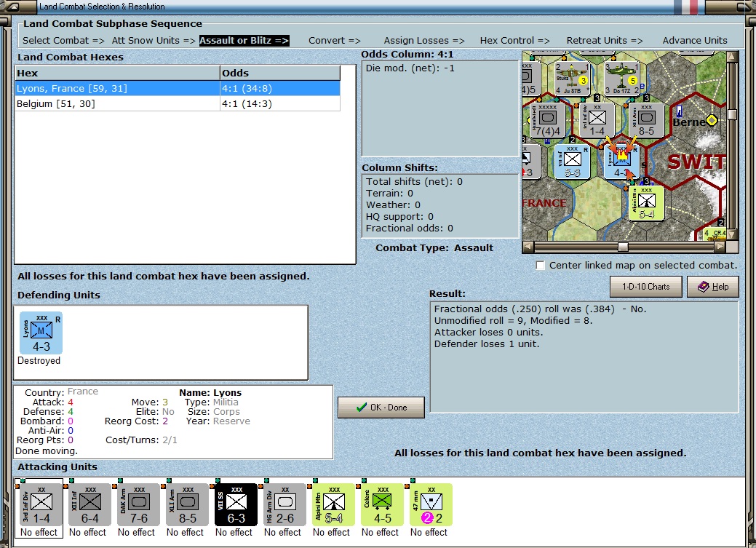Select the Alpini Mtn 5-4 unit in Attacking Units

pos(334,505)
